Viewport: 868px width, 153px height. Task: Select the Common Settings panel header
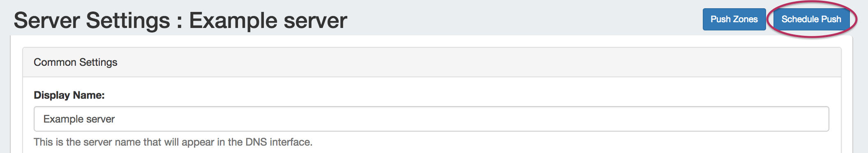432,62
